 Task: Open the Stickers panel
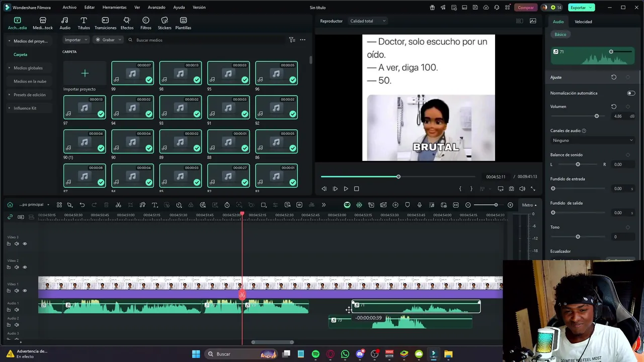[165, 23]
